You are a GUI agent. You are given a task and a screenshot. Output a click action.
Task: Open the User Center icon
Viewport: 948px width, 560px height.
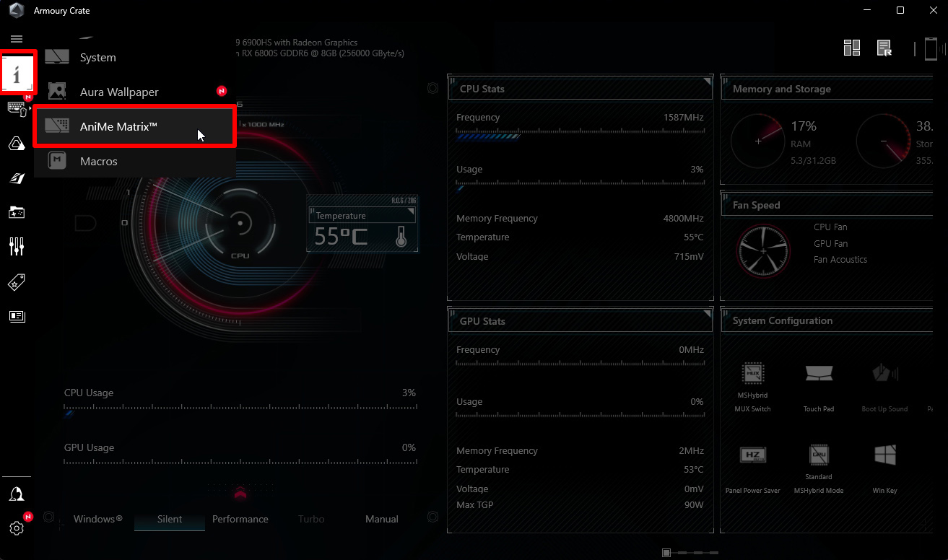(17, 494)
